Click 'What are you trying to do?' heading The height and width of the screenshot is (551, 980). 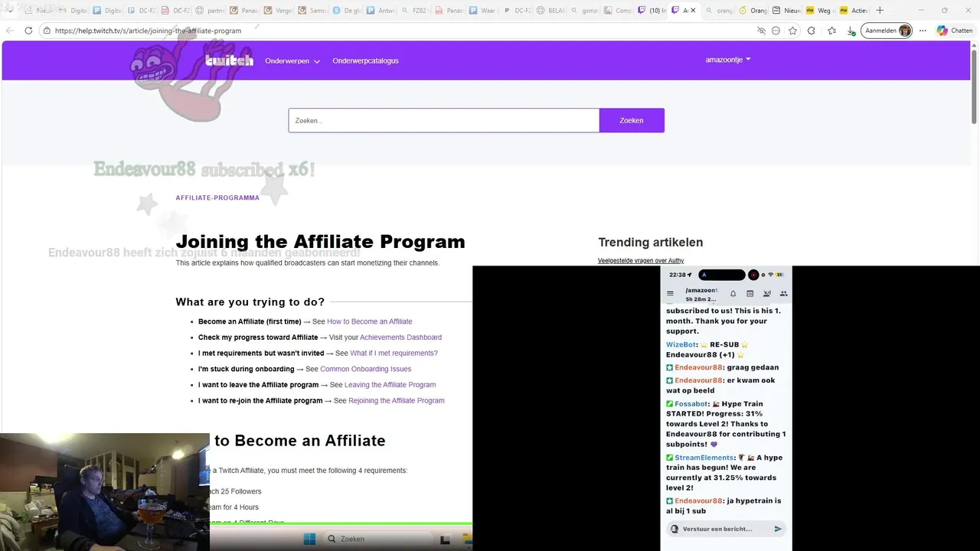click(250, 302)
